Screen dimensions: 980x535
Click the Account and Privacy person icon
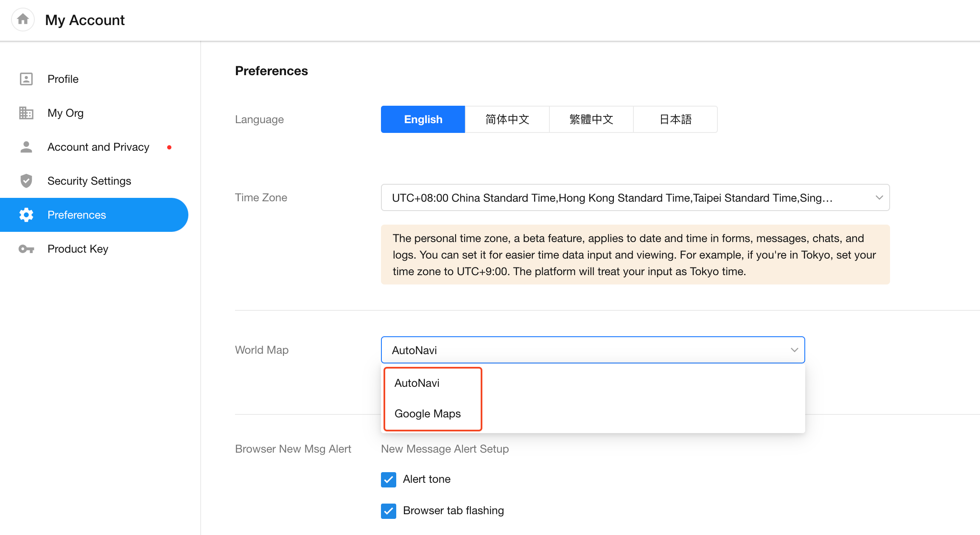coord(26,147)
